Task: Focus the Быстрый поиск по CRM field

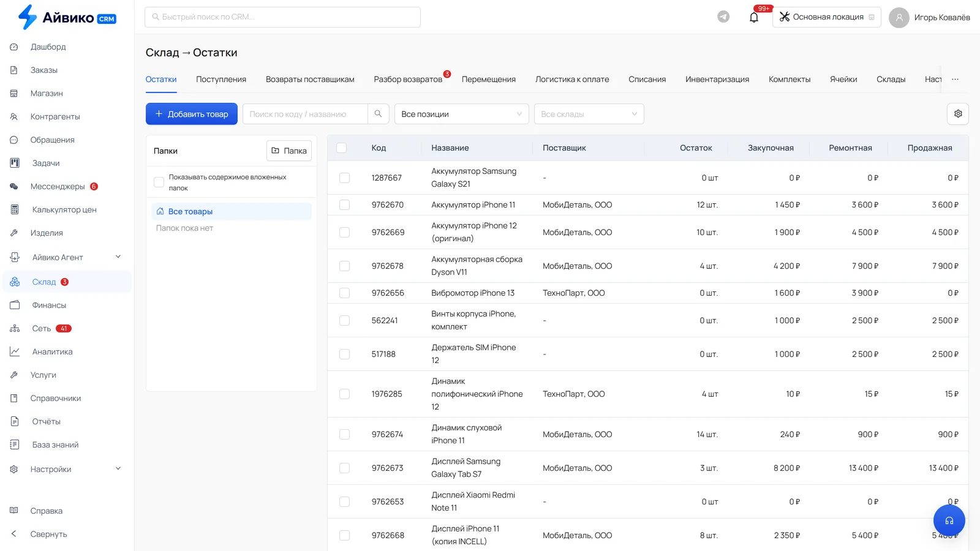Action: coord(282,17)
